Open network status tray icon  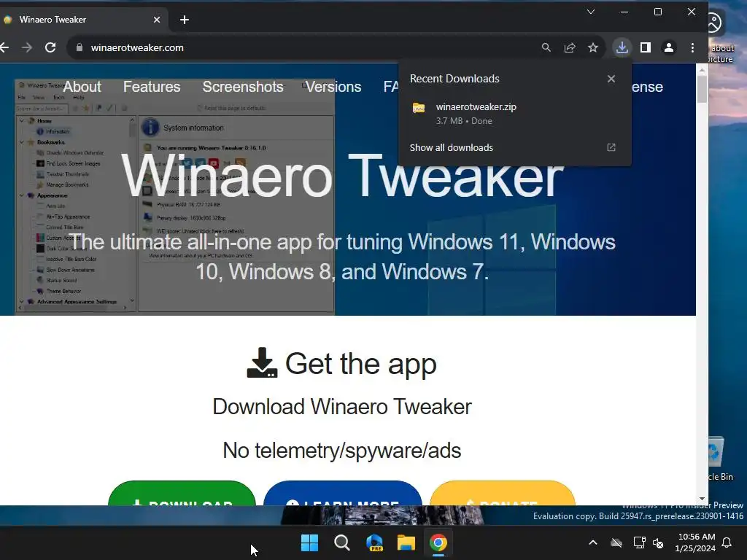point(639,542)
